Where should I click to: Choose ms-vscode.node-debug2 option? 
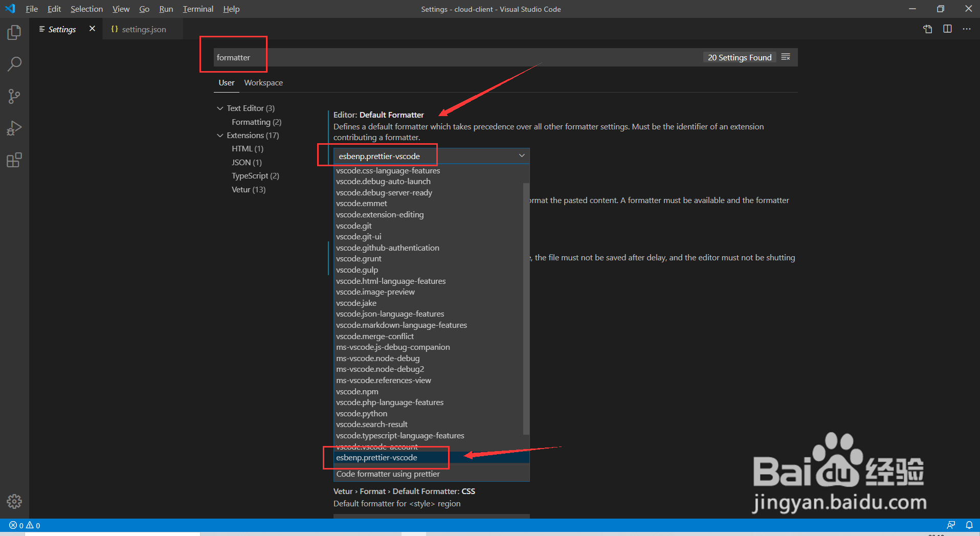429,369
